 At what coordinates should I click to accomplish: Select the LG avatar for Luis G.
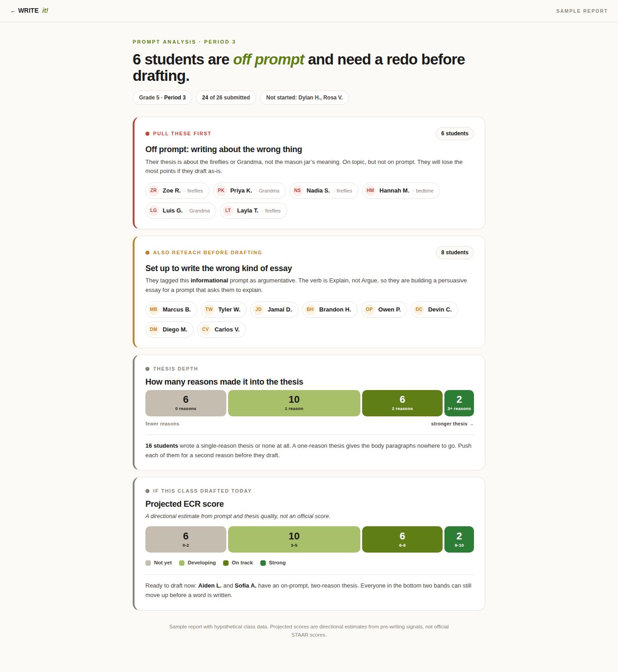(154, 211)
